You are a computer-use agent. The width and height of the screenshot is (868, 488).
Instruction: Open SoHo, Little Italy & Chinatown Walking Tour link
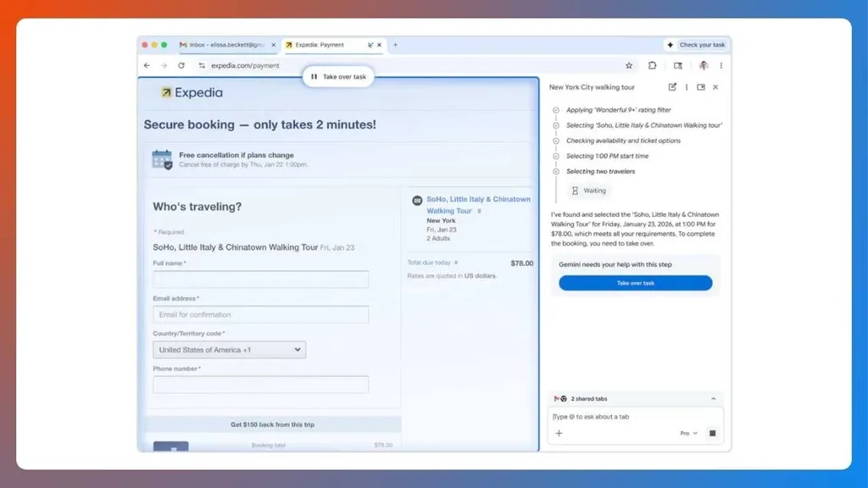point(478,205)
